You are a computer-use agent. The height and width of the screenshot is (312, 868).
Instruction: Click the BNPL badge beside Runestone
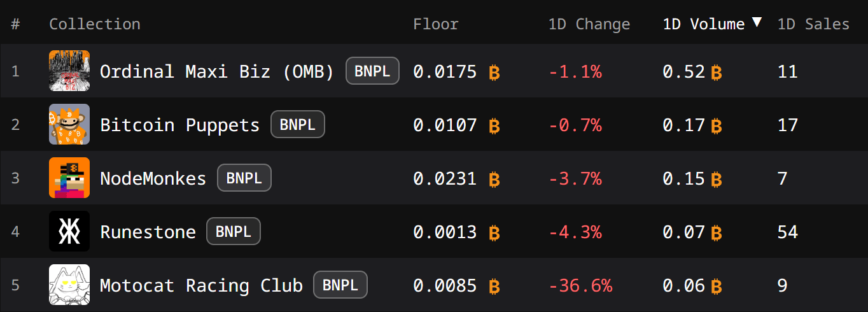click(234, 231)
